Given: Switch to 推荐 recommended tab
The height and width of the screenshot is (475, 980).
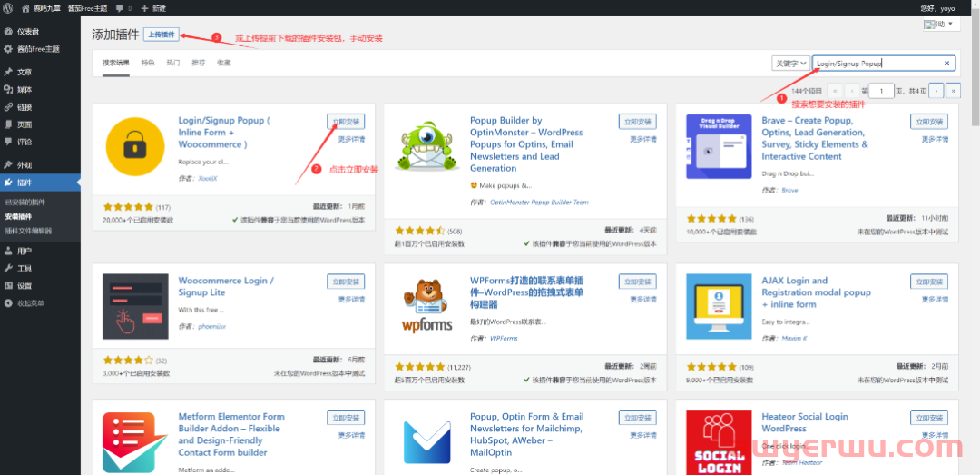Looking at the screenshot, I should coord(198,64).
